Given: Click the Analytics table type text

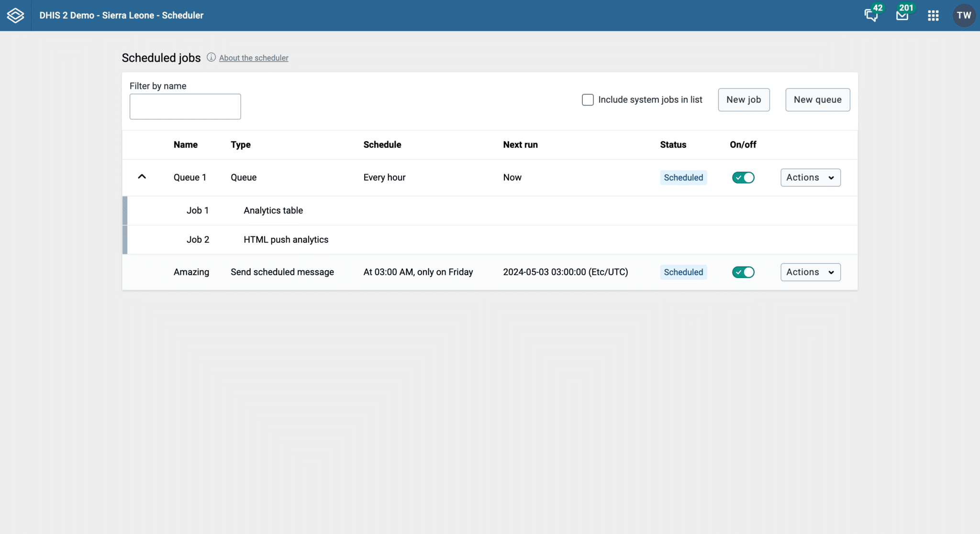Looking at the screenshot, I should click(273, 211).
